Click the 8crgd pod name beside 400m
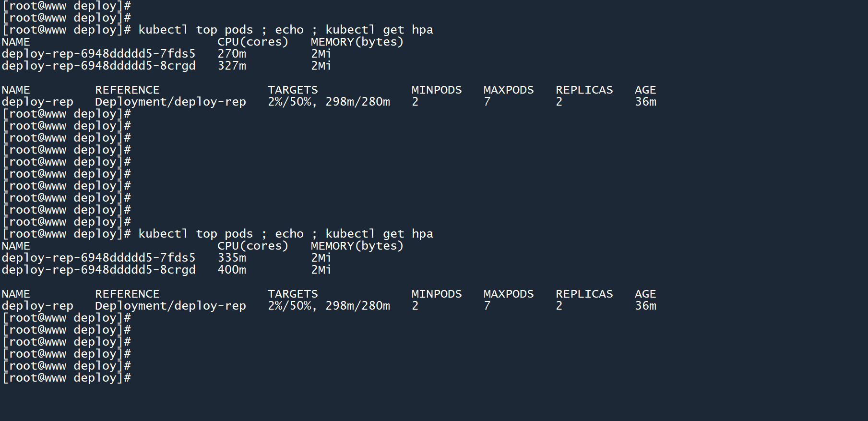Viewport: 868px width, 421px height. (x=98, y=270)
